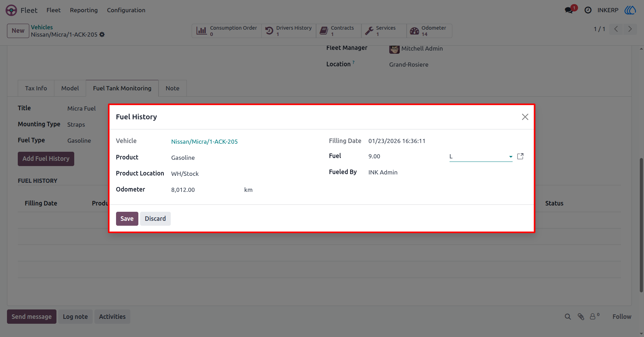Open the external link for fuel unit

pos(520,156)
